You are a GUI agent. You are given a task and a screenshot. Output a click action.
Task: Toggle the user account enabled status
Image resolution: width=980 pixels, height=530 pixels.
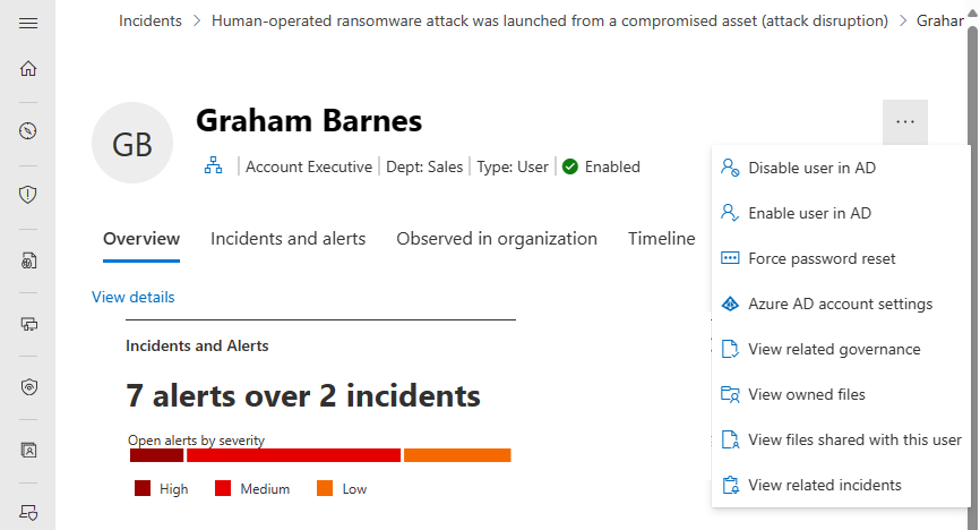point(812,168)
